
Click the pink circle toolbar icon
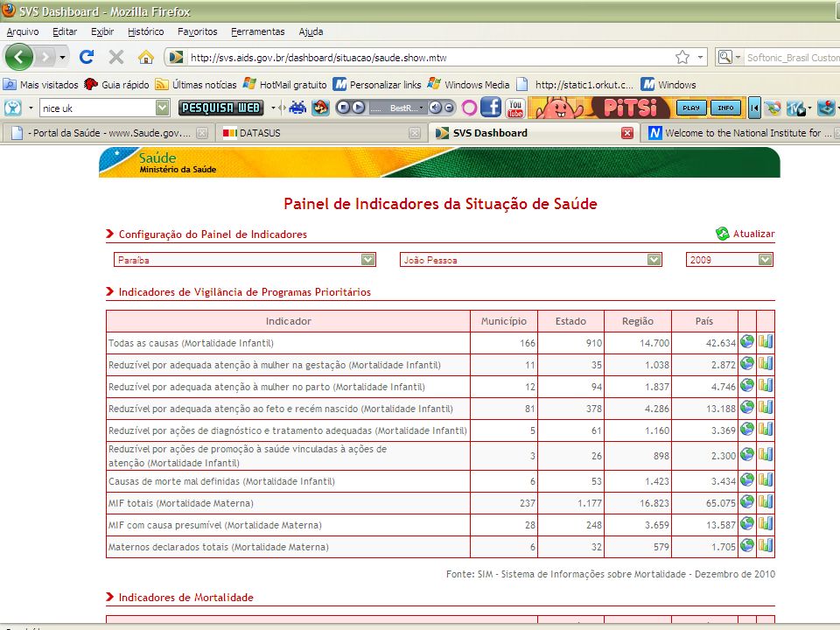coord(469,108)
